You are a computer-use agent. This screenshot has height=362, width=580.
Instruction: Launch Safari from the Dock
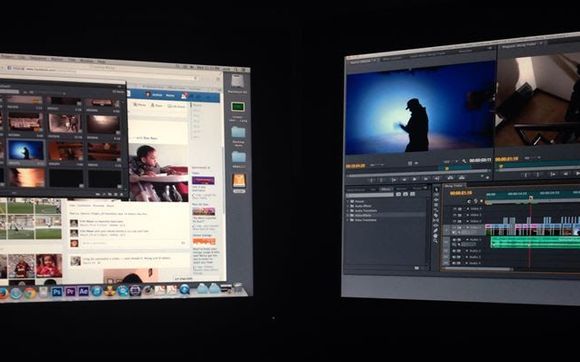click(16, 293)
